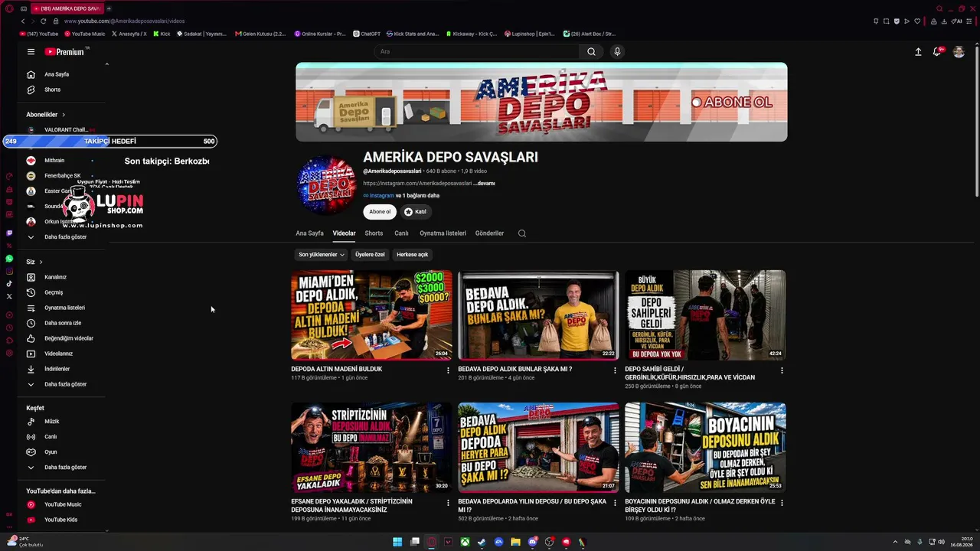Go back with browser back arrow
The height and width of the screenshot is (551, 980).
click(x=23, y=21)
